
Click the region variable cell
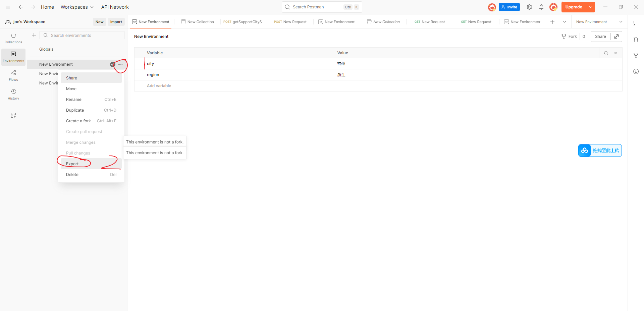pyautogui.click(x=233, y=75)
